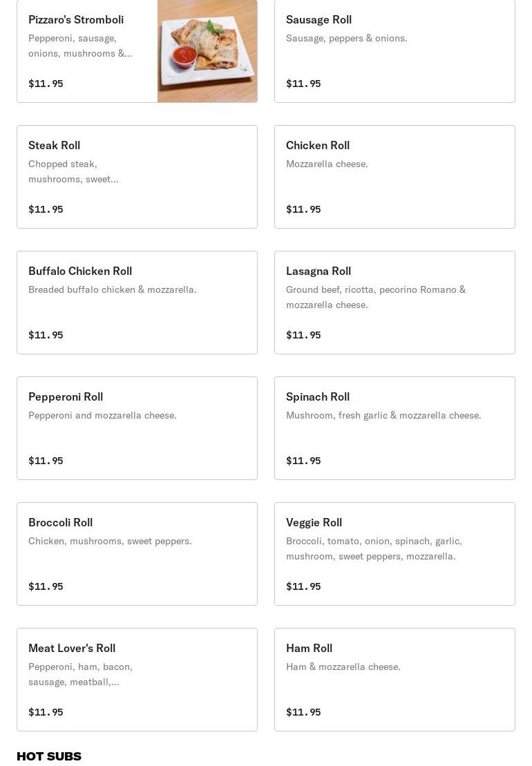The image size is (532, 766).
Task: Click the Steak Roll truncated description
Action: click(73, 171)
